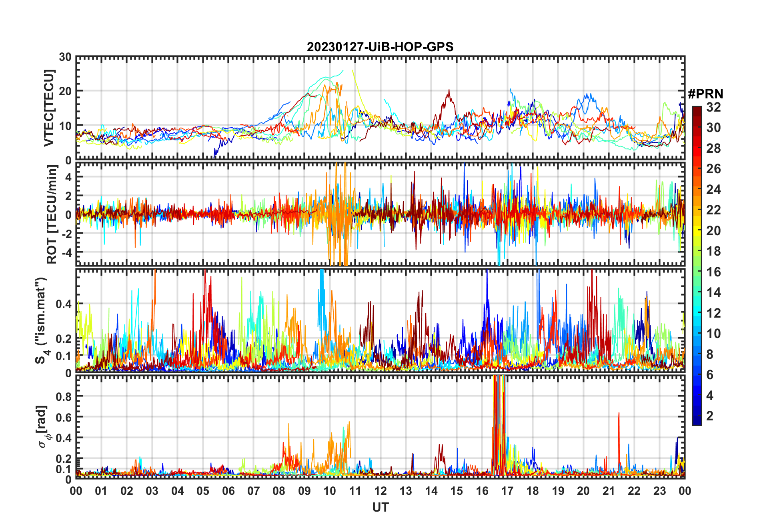
Task: Click colorbar tick label "30"
Action: pos(713,128)
